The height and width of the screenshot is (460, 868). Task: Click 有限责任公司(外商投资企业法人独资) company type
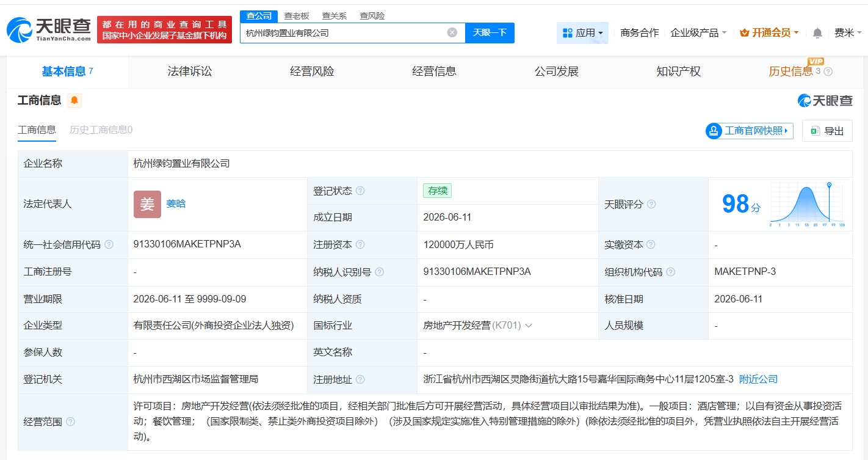pyautogui.click(x=214, y=326)
